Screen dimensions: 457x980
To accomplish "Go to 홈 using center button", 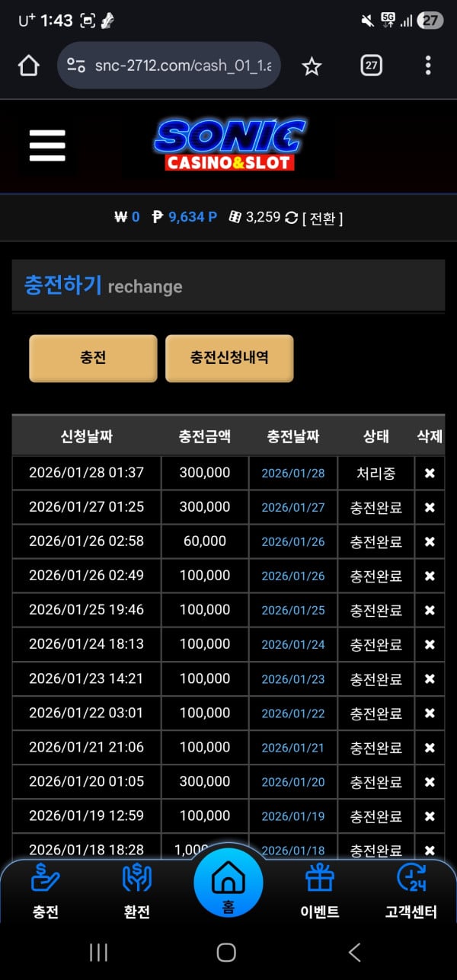I will pyautogui.click(x=228, y=883).
